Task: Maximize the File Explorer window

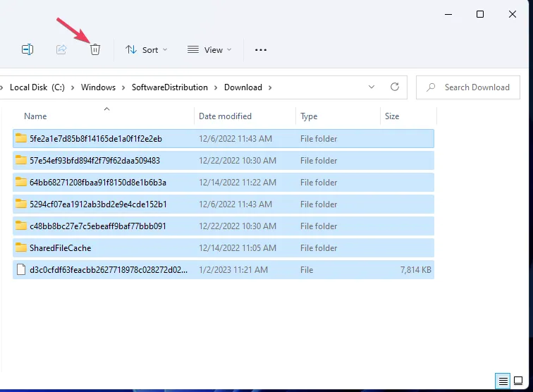Action: 480,14
